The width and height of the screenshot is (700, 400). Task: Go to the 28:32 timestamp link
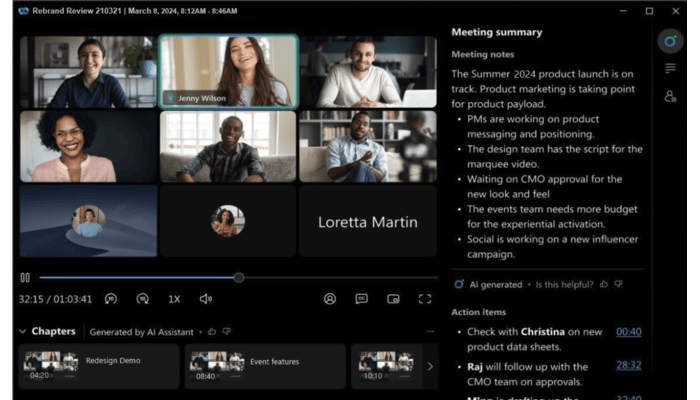[628, 366]
